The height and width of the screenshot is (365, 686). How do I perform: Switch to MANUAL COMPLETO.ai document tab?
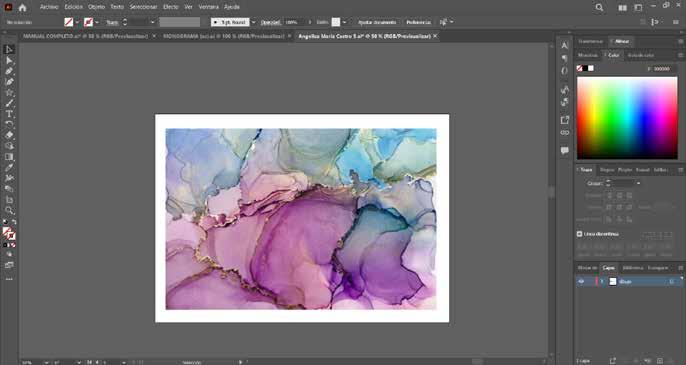coord(85,36)
